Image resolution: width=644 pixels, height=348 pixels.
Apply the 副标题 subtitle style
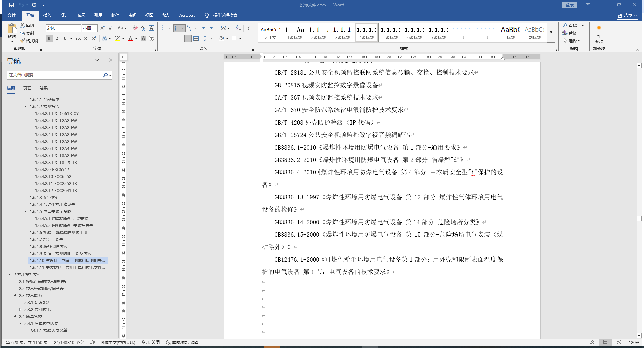[534, 33]
